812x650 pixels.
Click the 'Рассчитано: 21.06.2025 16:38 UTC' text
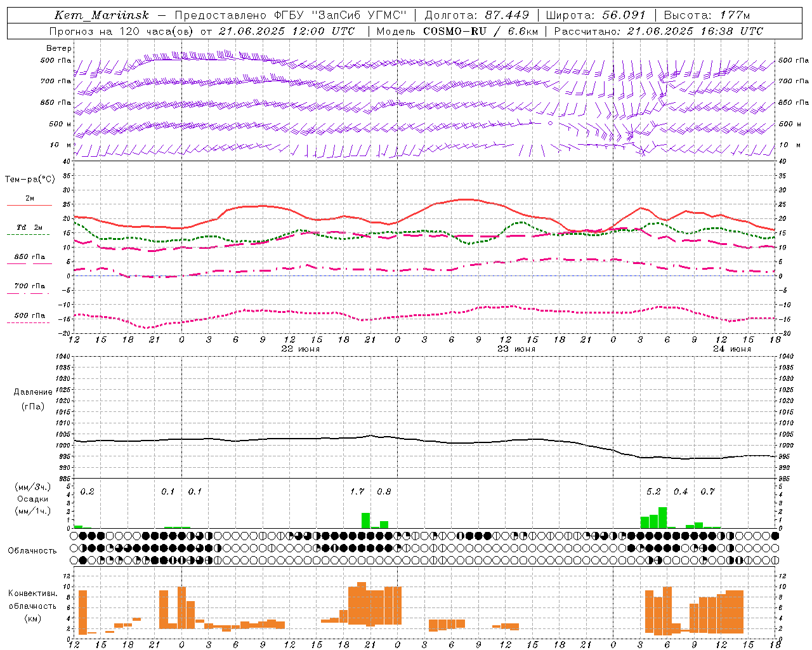658,31
